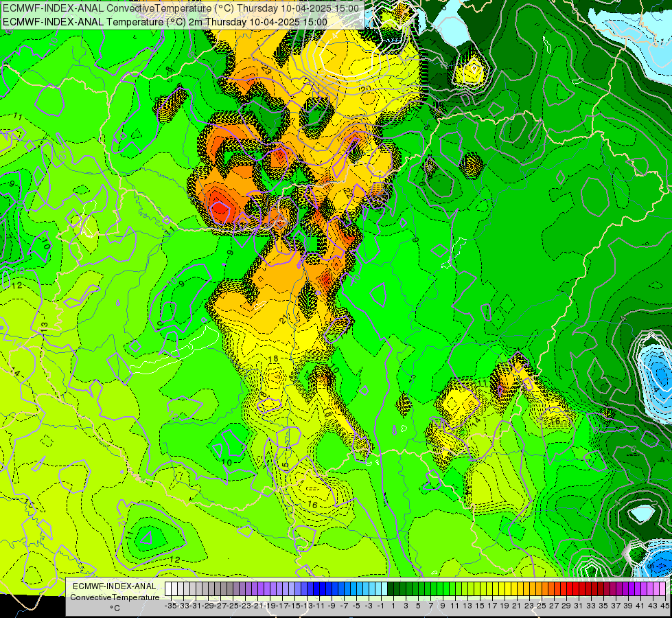Click the °C unit label in the legend
672x618 pixels.
coord(115,608)
